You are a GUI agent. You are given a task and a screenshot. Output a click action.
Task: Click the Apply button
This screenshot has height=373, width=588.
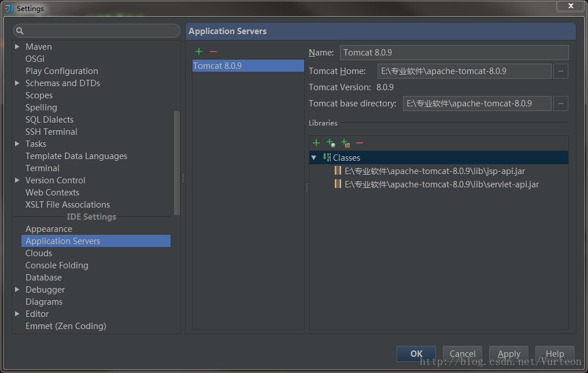[509, 354]
